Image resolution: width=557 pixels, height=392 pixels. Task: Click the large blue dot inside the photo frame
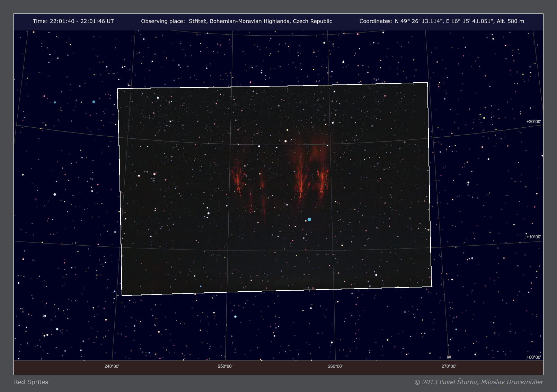click(x=309, y=219)
